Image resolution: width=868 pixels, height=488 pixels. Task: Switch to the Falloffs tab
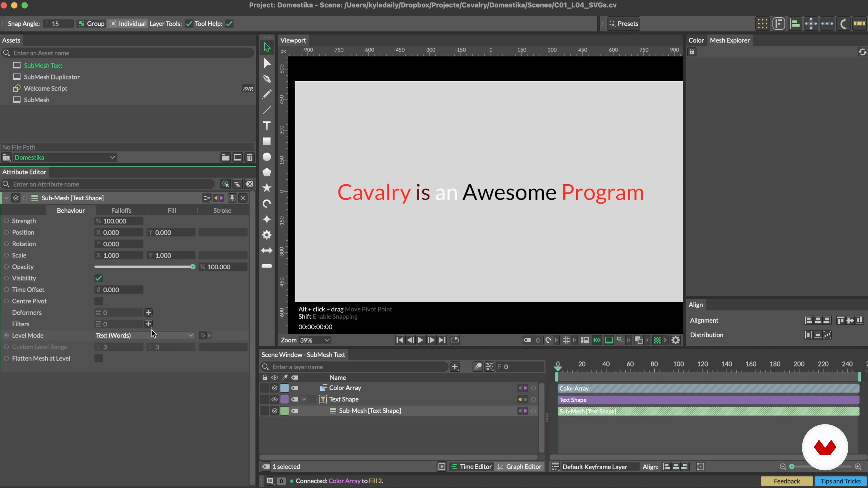tap(121, 211)
